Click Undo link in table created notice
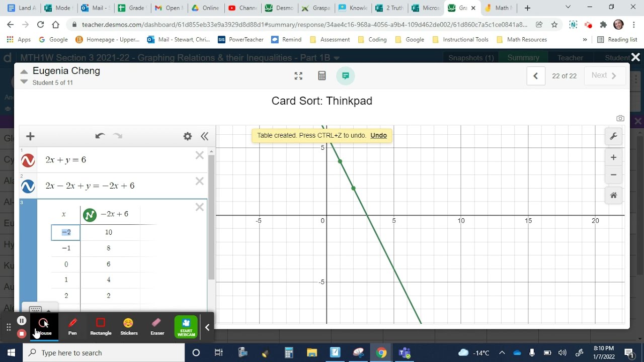 pos(378,135)
